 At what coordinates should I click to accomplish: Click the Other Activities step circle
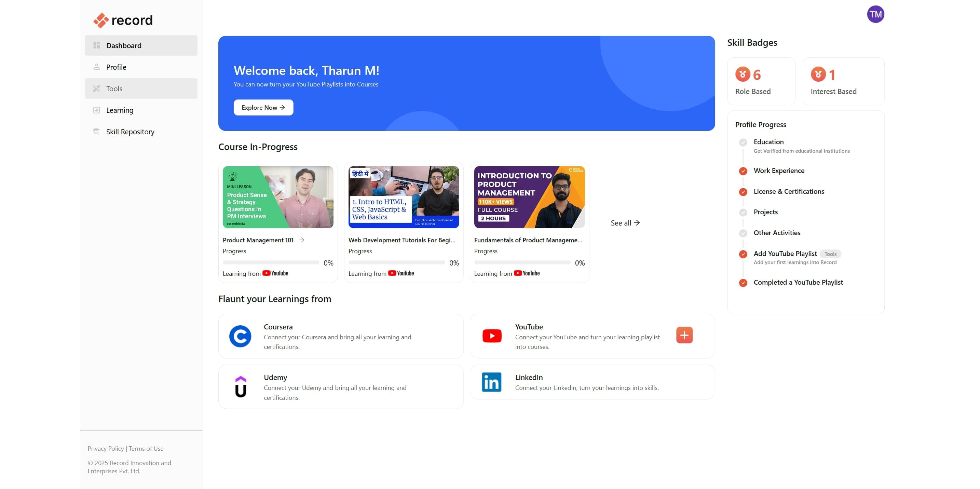pos(743,233)
